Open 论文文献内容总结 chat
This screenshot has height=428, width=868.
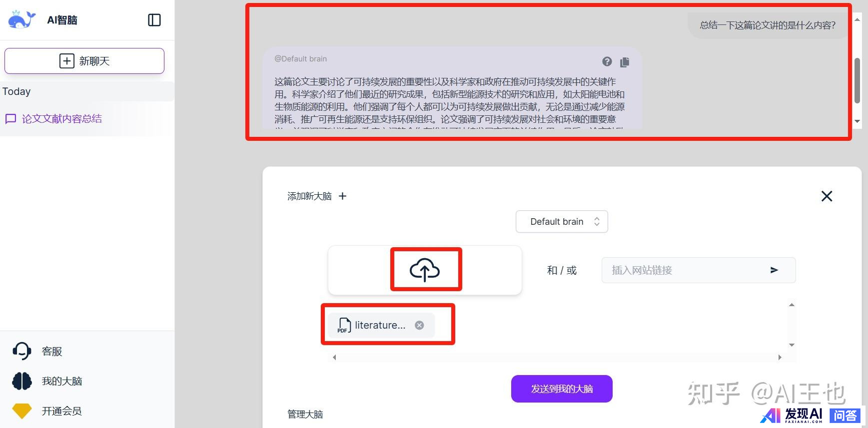point(61,119)
